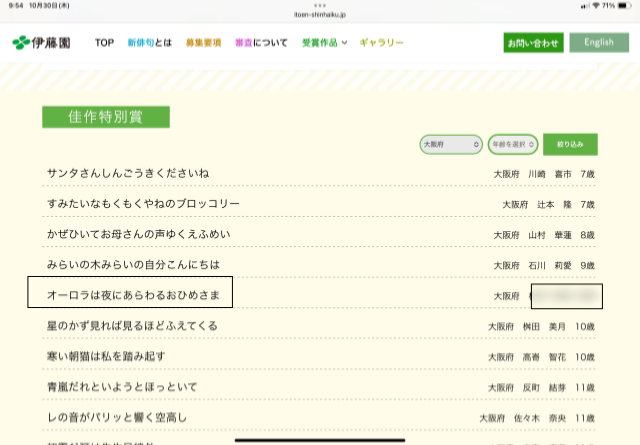Tap the battery icon in status bar
The image size is (640, 445).
622,5
